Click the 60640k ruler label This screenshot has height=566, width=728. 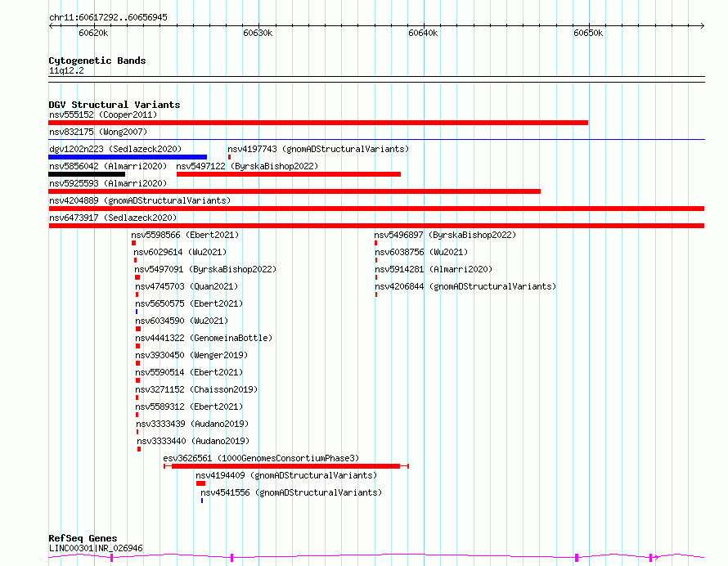coord(423,33)
